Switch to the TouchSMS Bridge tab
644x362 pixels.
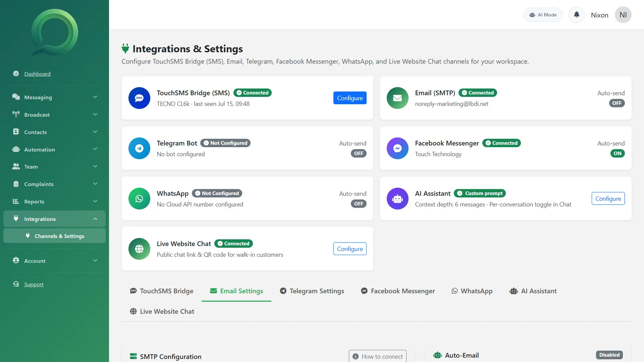161,291
